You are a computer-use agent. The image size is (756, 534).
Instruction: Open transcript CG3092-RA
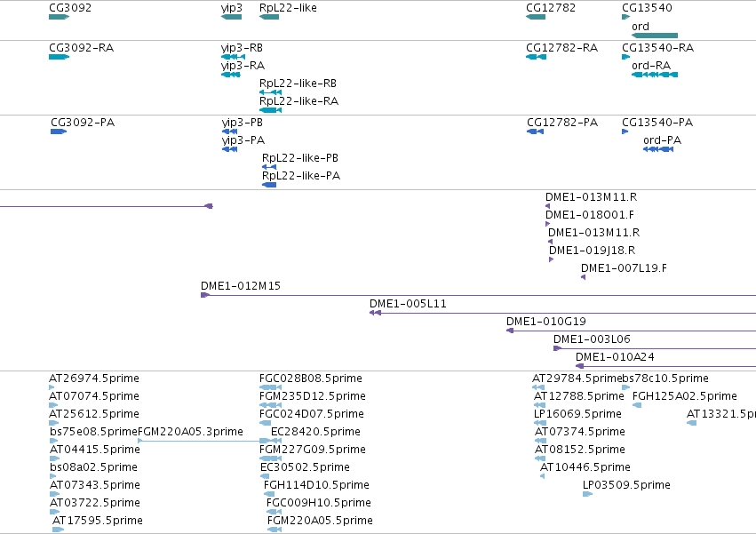coord(60,57)
